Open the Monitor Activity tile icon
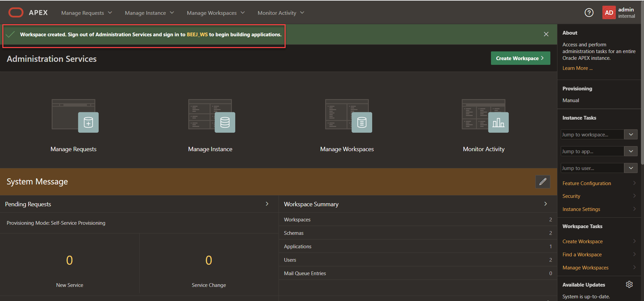This screenshot has width=644, height=301. (485, 116)
